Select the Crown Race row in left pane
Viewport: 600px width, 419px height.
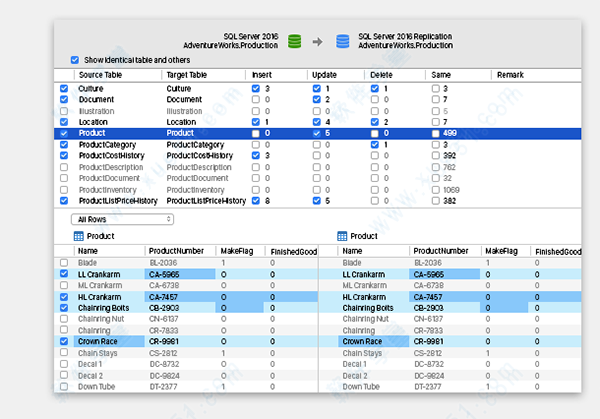[x=100, y=341]
